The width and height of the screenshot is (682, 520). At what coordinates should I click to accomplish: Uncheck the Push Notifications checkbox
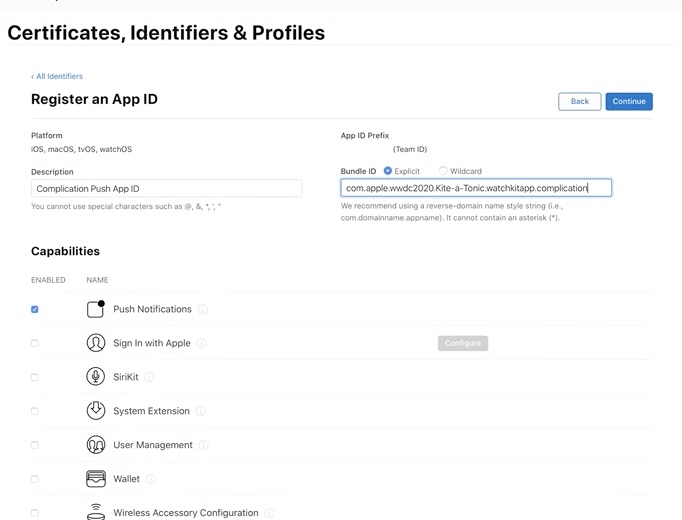coord(35,309)
